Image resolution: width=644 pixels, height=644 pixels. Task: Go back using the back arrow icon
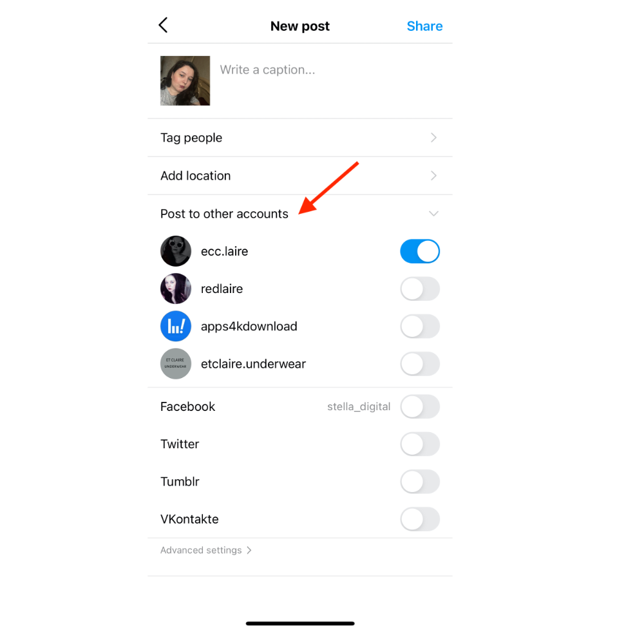coord(163,25)
